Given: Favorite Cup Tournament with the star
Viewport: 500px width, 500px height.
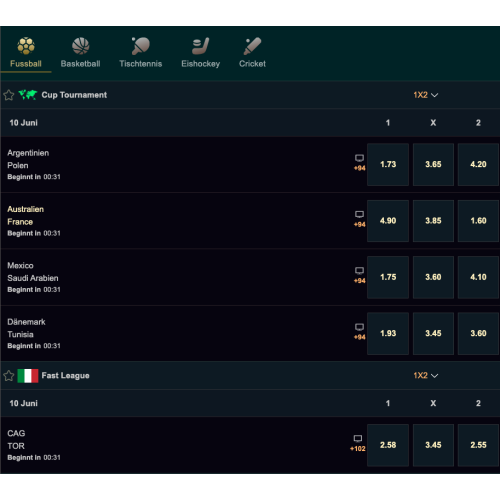Looking at the screenshot, I should click(x=9, y=95).
